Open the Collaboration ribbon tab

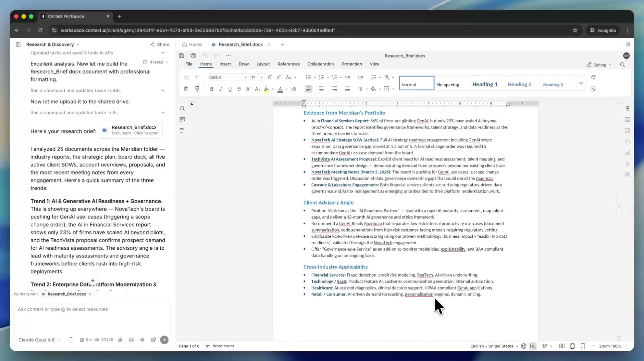click(321, 64)
